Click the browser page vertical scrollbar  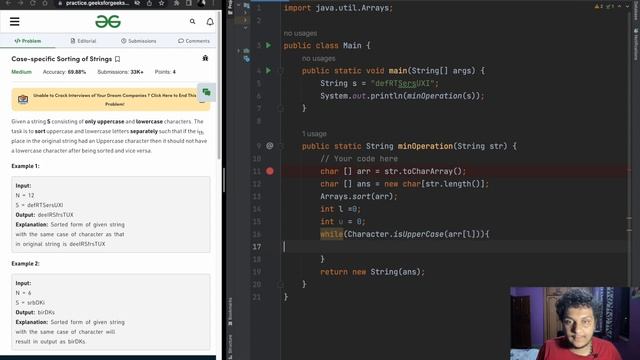point(219,86)
